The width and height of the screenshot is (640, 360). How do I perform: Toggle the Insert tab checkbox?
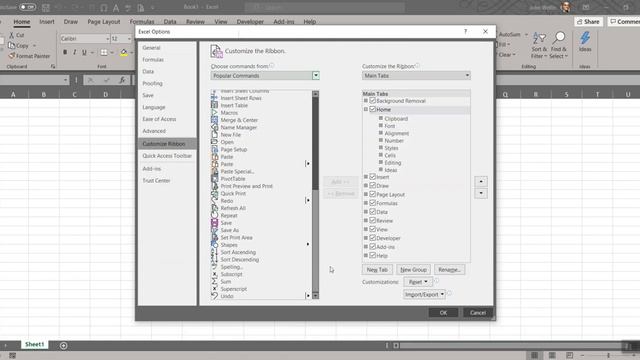click(372, 177)
